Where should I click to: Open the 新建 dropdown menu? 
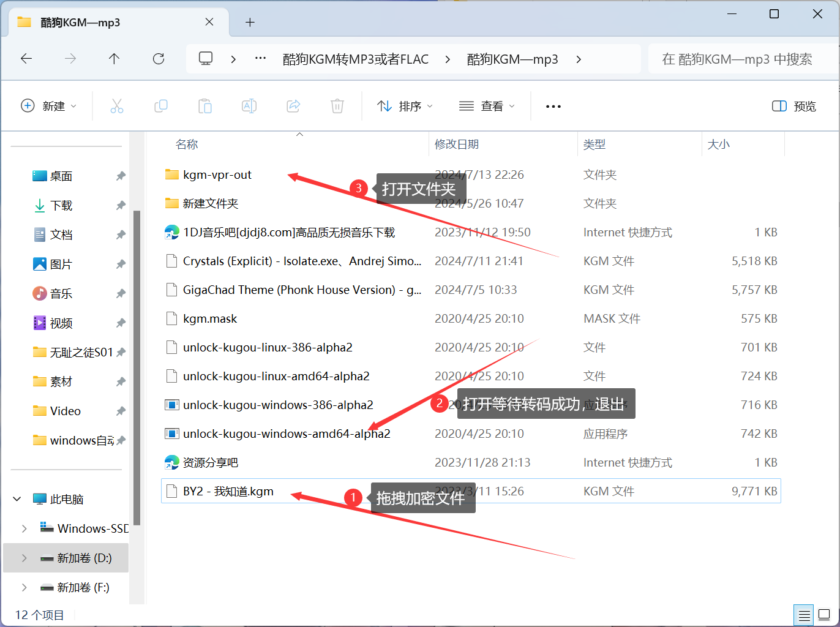pyautogui.click(x=49, y=106)
